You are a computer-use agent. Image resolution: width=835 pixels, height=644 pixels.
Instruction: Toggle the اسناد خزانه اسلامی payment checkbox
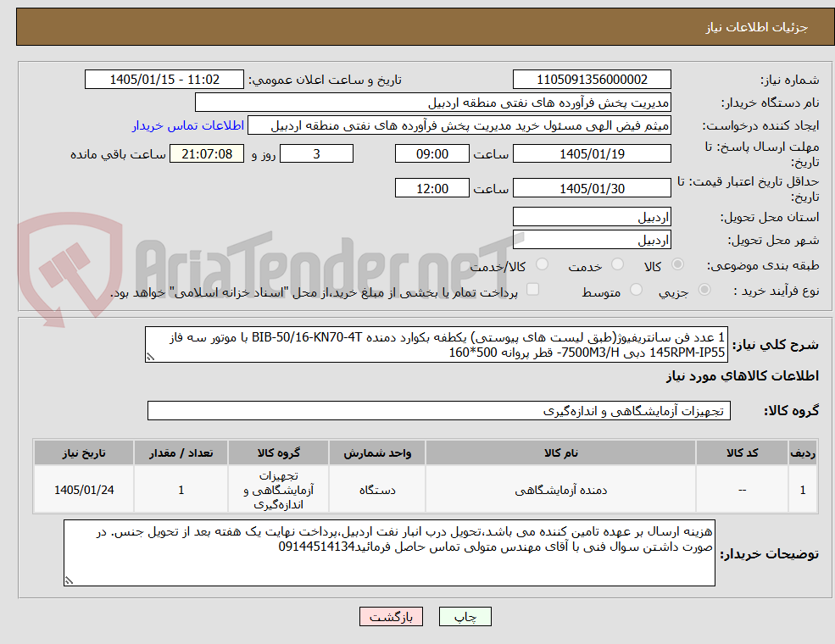click(x=532, y=289)
